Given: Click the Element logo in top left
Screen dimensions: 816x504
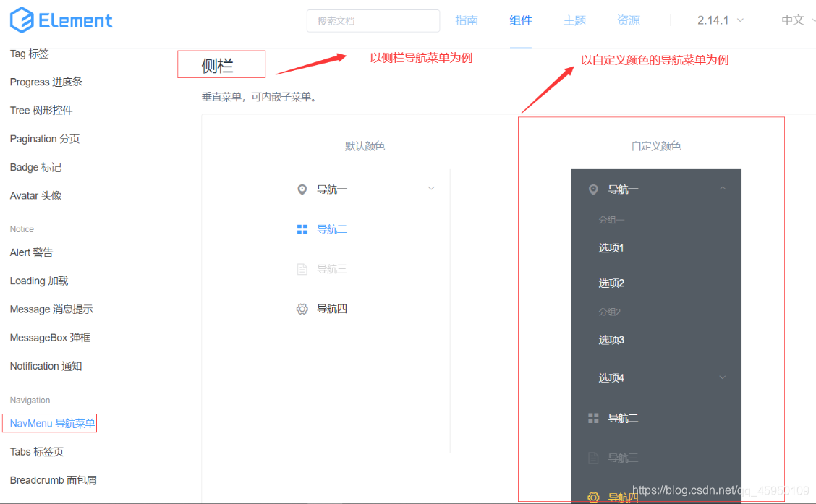Looking at the screenshot, I should (x=61, y=20).
